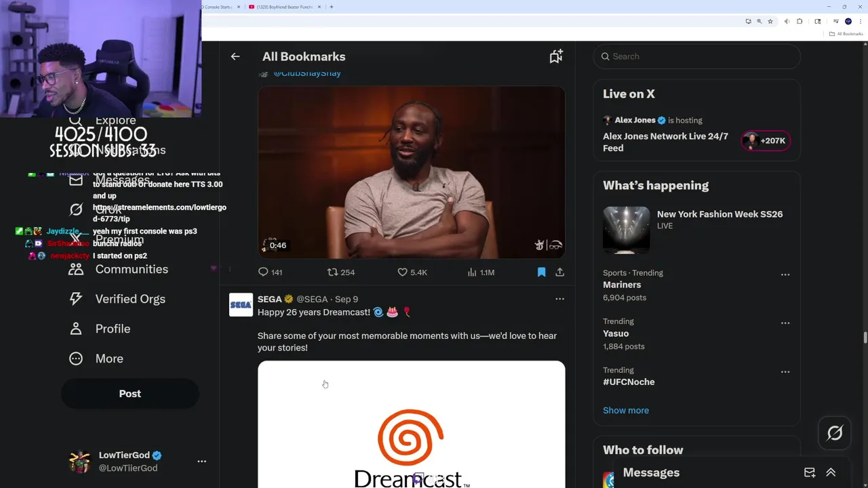Image resolution: width=868 pixels, height=488 pixels.
Task: Open the Mariners trending topic
Action: click(x=622, y=285)
